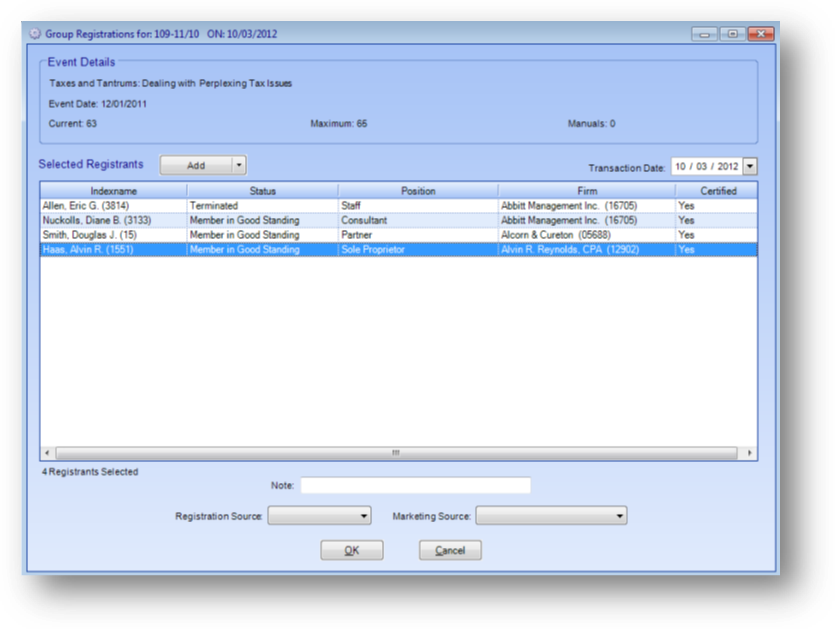Screen dimensions: 835x629
Task: Select row Nuckolls, Diane B. (3133)
Action: click(x=398, y=220)
